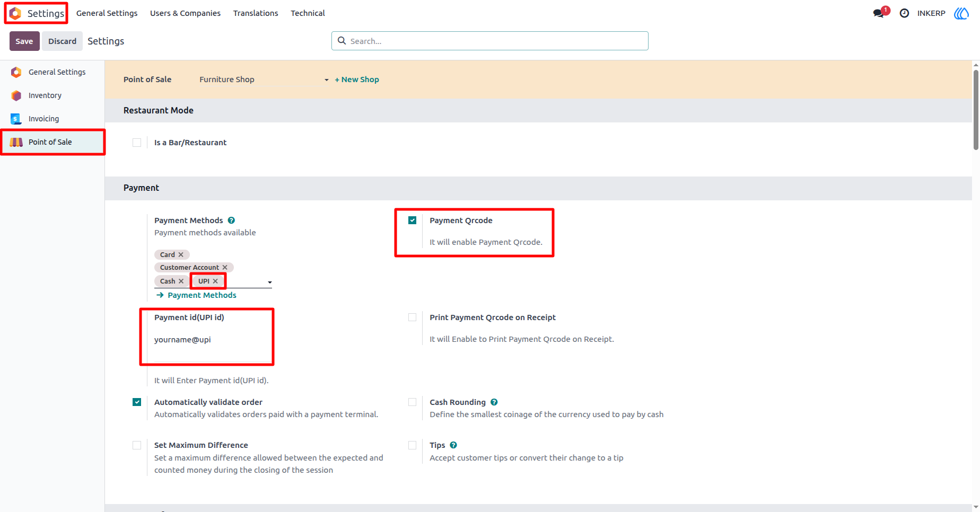Image resolution: width=980 pixels, height=512 pixels.
Task: Click the Payment id (UPI id) input
Action: [x=212, y=340]
